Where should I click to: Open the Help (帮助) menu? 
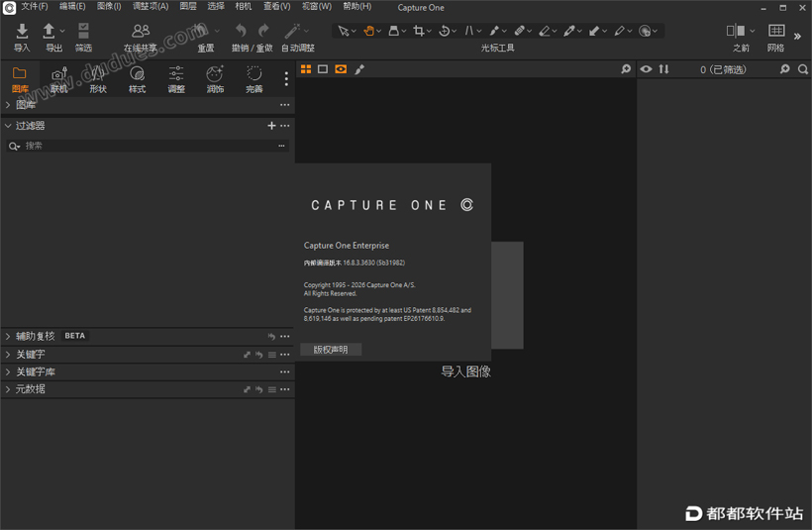(357, 6)
